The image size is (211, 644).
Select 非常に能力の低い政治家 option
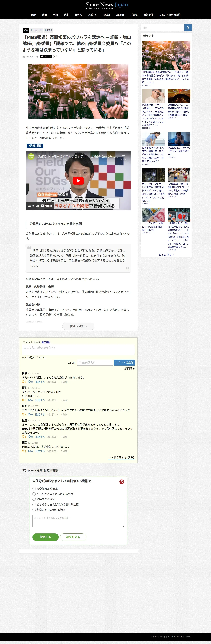coord(34,510)
